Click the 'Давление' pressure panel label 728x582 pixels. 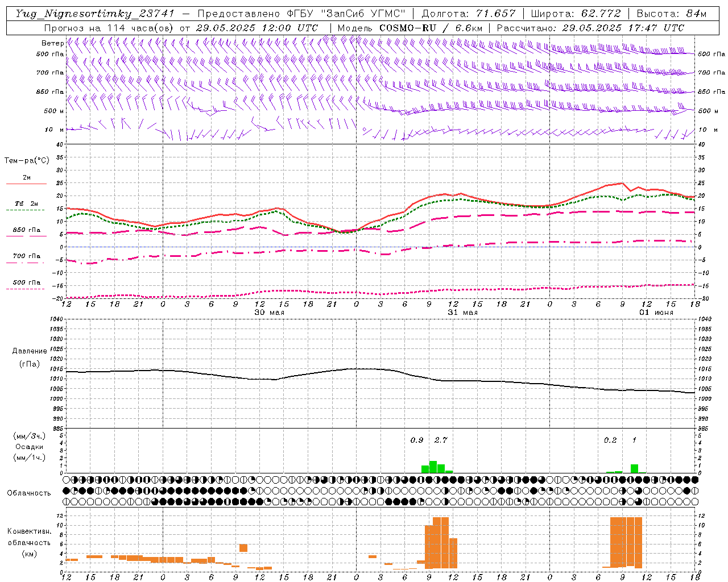(30, 351)
